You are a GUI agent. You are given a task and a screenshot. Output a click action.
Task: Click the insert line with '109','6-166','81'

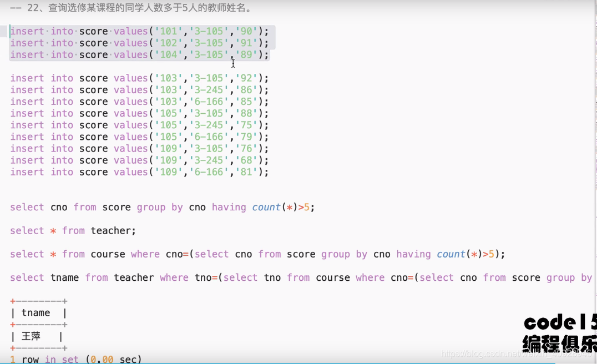pos(139,172)
